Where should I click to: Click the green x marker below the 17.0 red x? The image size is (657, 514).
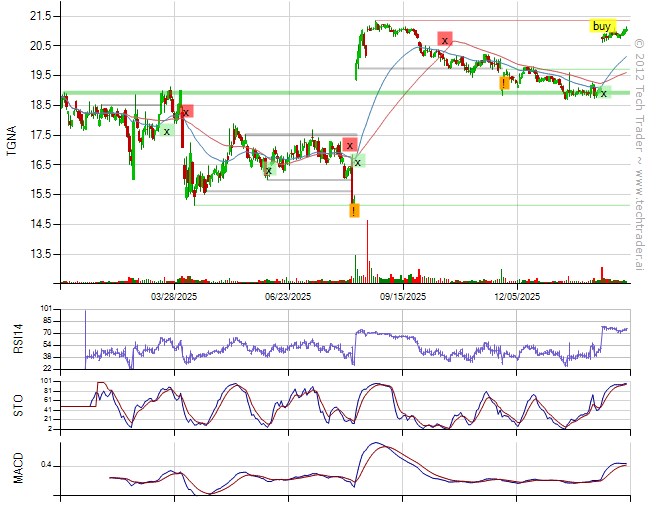click(x=358, y=162)
